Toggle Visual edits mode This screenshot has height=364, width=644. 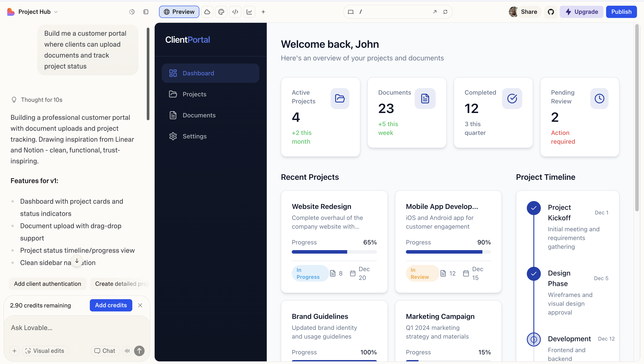(45, 351)
